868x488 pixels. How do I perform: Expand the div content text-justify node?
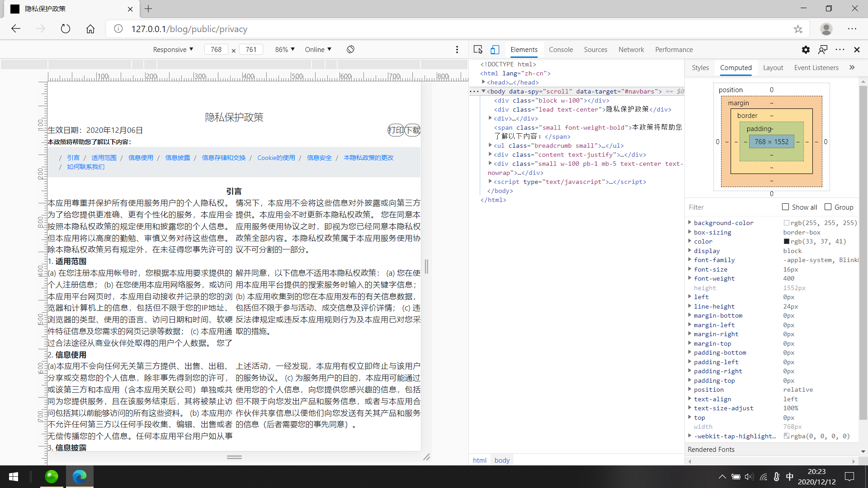pyautogui.click(x=490, y=154)
